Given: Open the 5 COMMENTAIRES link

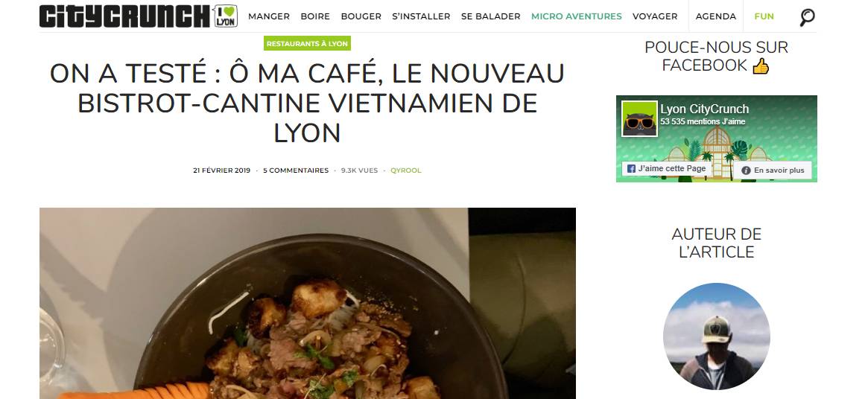Looking at the screenshot, I should (x=296, y=170).
